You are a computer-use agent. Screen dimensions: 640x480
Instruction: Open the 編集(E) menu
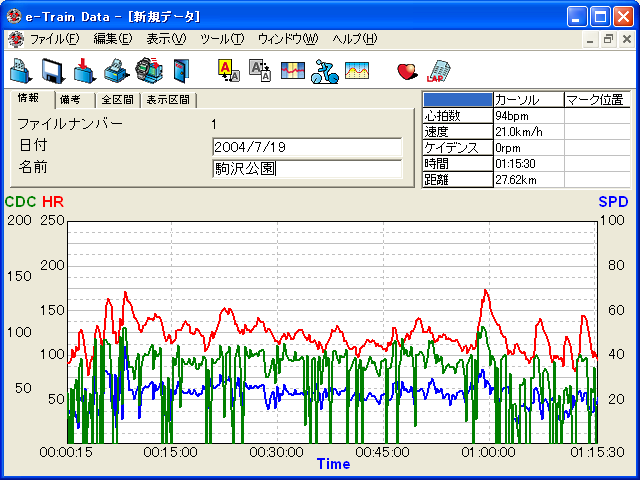(x=112, y=39)
